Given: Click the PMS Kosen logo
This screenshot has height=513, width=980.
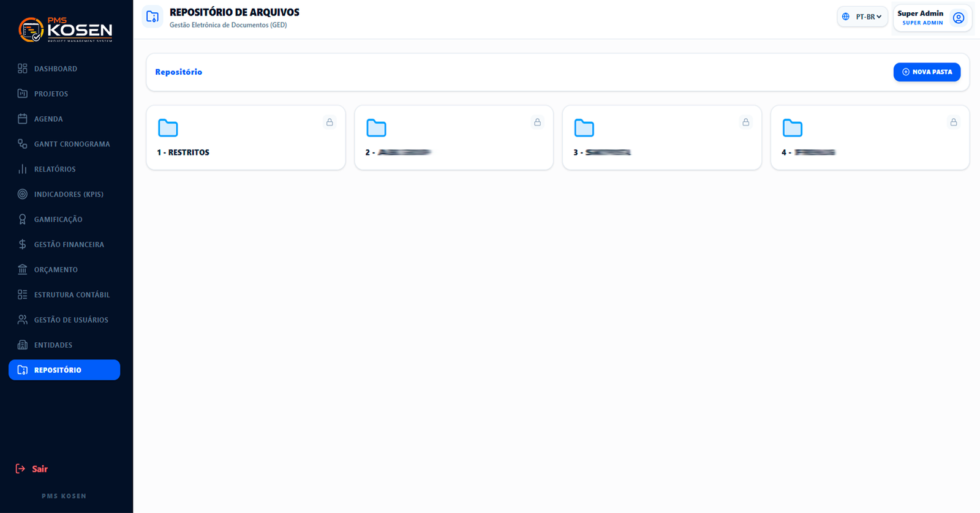Looking at the screenshot, I should pyautogui.click(x=65, y=29).
